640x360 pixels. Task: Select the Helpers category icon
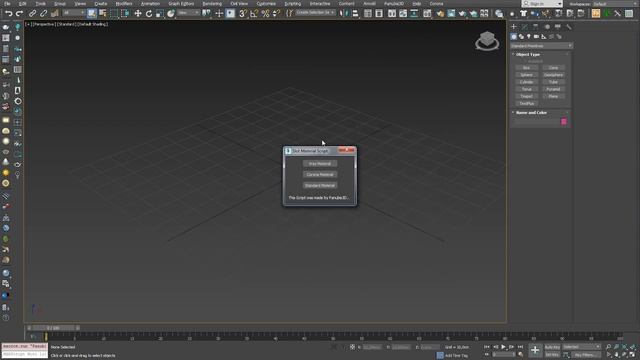point(544,37)
